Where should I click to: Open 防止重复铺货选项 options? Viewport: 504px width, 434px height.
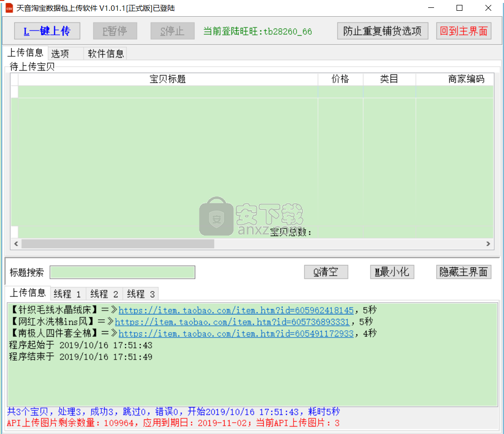click(383, 31)
